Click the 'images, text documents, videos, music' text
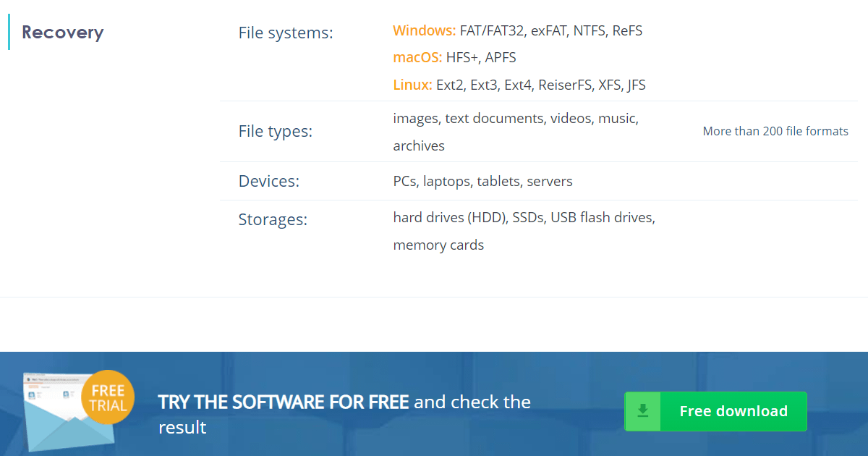This screenshot has height=456, width=868. [516, 118]
